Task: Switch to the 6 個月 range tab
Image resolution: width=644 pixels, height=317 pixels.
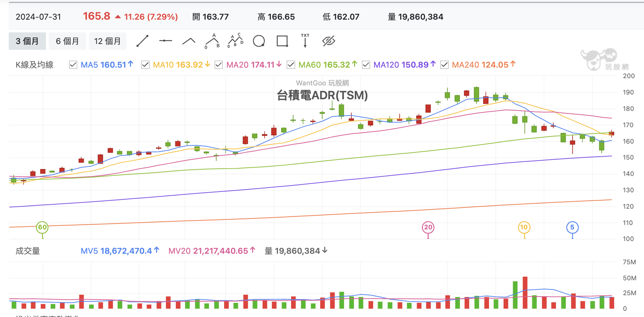Action: pyautogui.click(x=67, y=41)
